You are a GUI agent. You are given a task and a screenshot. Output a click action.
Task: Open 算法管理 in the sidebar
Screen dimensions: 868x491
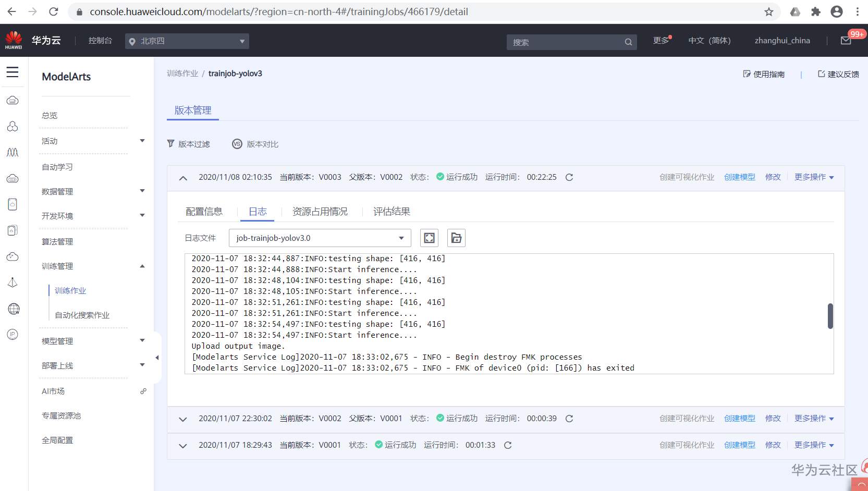(57, 242)
